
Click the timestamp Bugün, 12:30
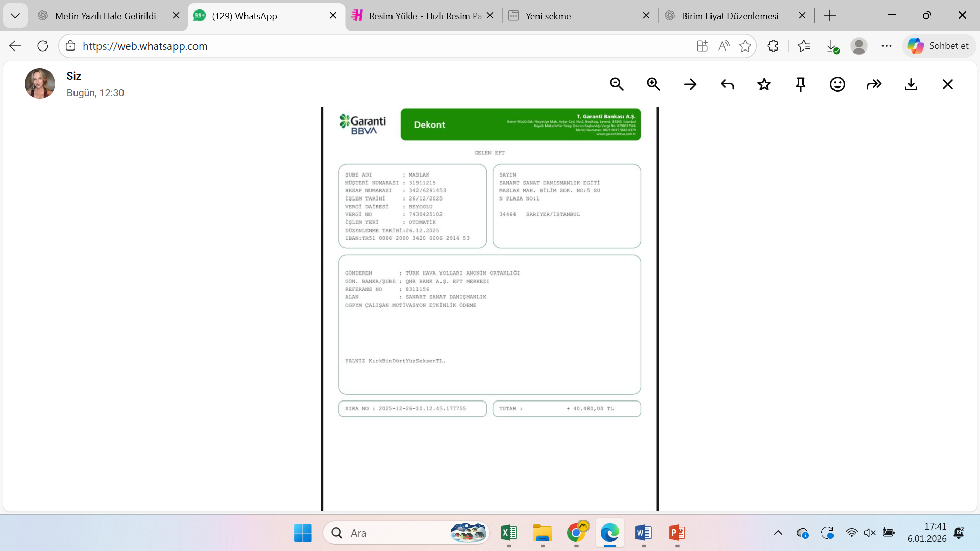pyautogui.click(x=95, y=93)
